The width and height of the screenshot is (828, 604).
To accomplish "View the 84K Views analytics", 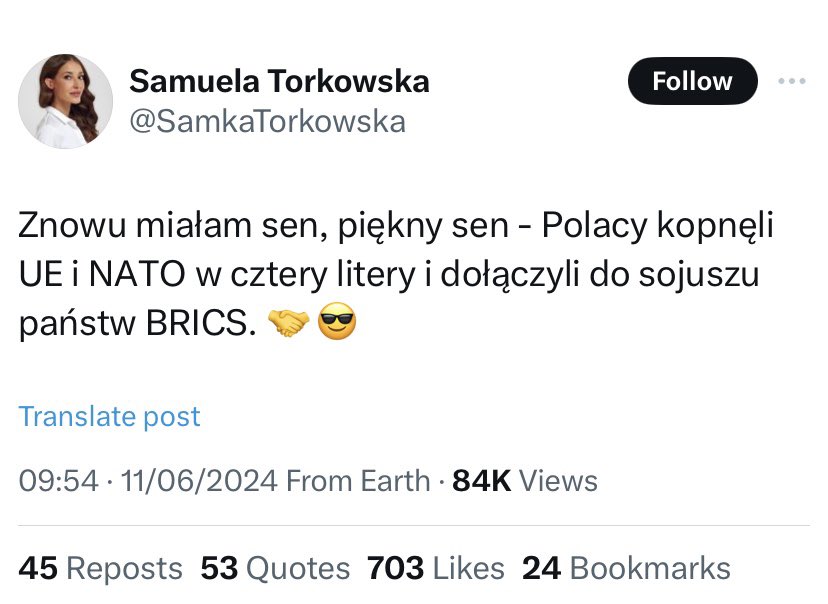I will tap(525, 481).
